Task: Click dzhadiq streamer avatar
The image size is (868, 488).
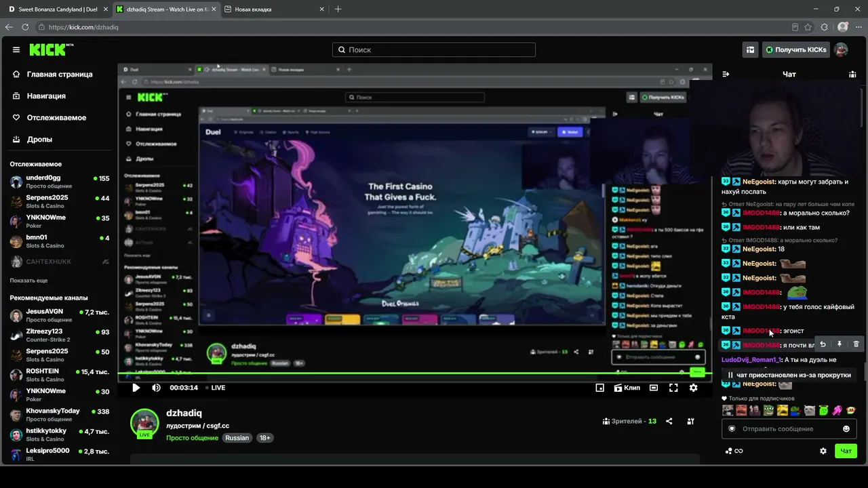Action: 144,423
